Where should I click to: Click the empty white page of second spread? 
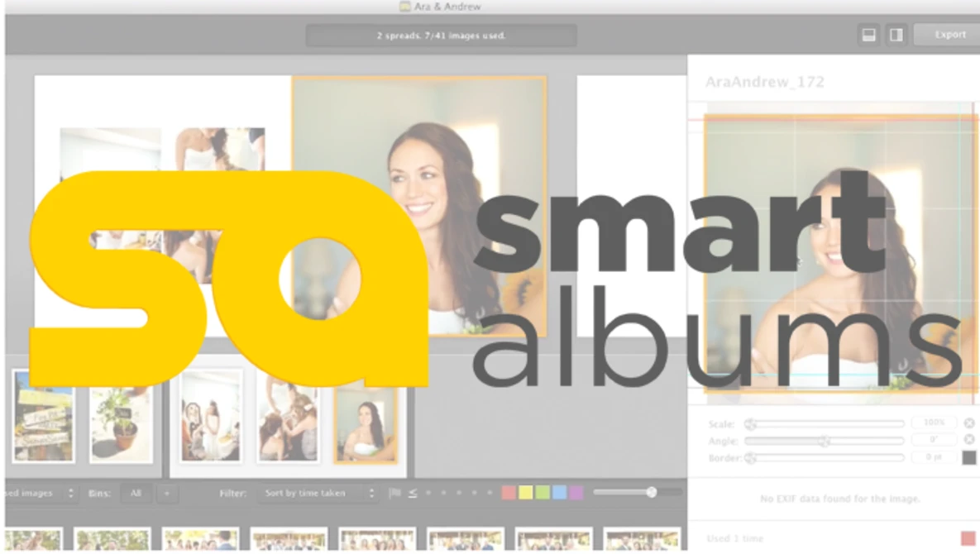click(x=632, y=206)
